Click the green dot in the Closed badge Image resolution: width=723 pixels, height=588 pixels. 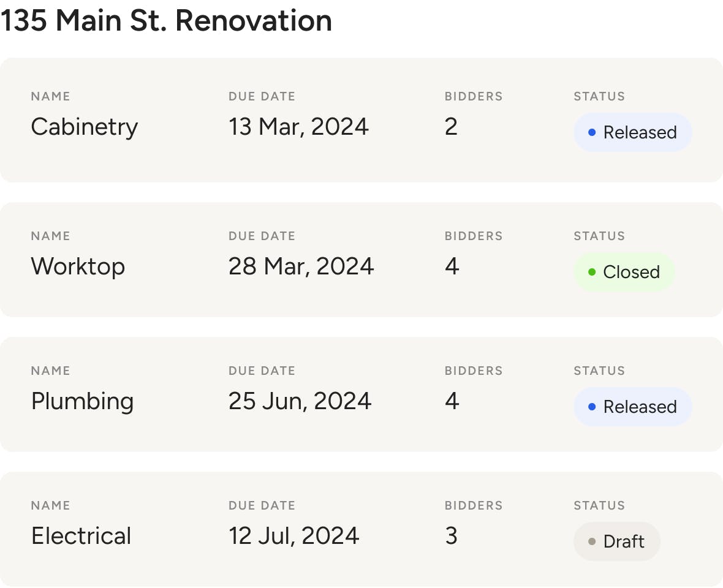pos(592,273)
